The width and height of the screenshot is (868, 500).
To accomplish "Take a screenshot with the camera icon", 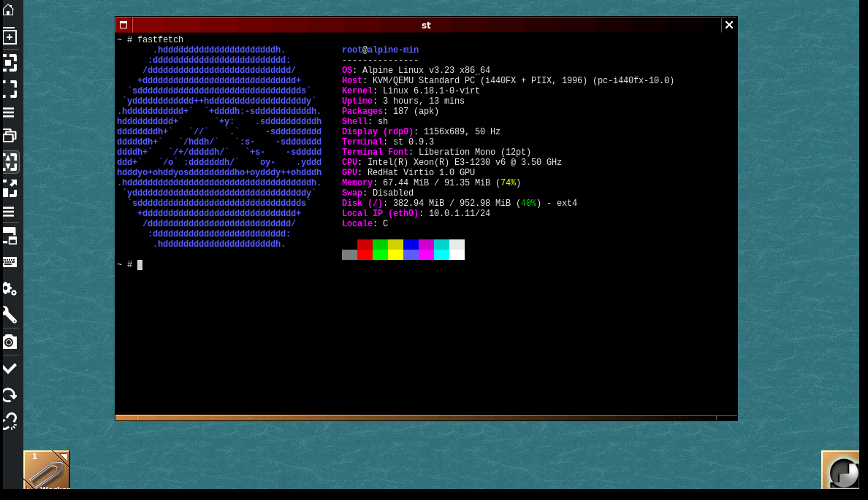I will tap(9, 342).
